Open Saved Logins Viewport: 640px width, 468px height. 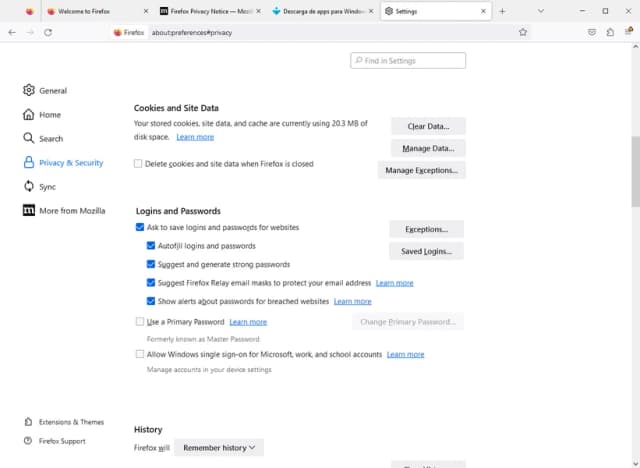pyautogui.click(x=427, y=251)
